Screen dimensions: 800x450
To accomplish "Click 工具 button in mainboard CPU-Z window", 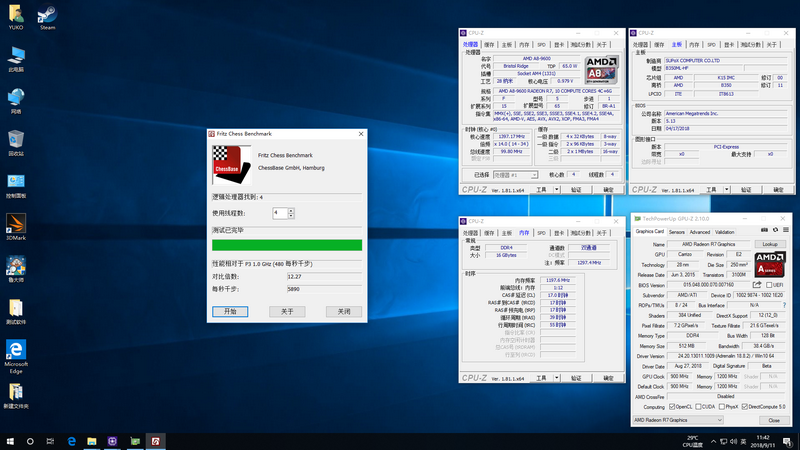I will (711, 189).
